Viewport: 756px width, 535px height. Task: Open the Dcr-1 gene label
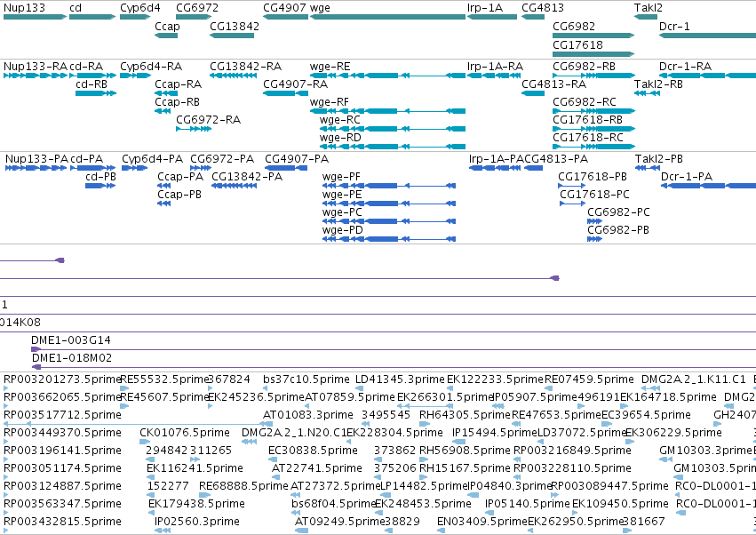point(674,26)
